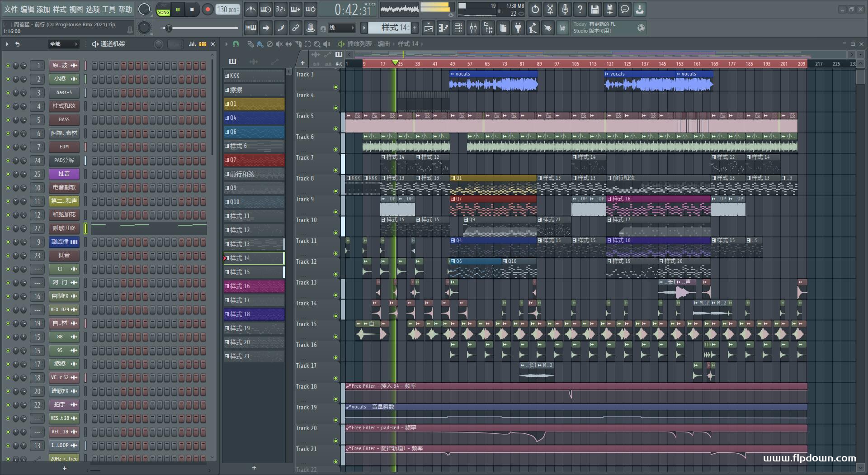Open the 文件 menu
This screenshot has height=475, width=868.
[x=10, y=9]
